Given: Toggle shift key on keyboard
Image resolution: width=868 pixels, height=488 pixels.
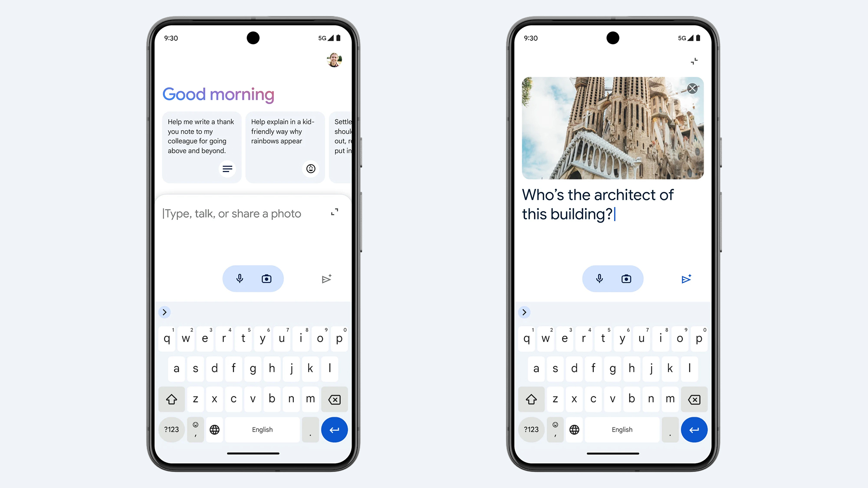Looking at the screenshot, I should 172,398.
